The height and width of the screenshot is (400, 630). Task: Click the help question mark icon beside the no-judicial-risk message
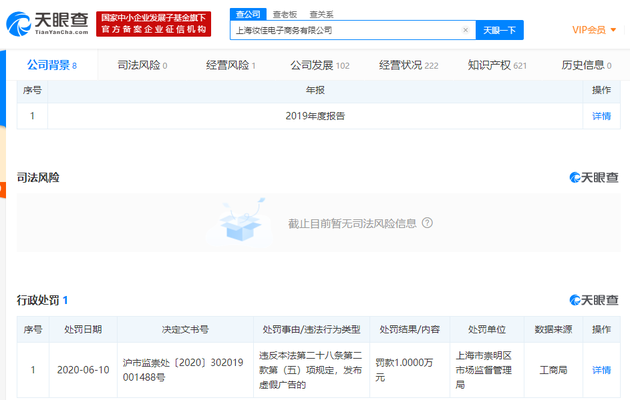[427, 223]
